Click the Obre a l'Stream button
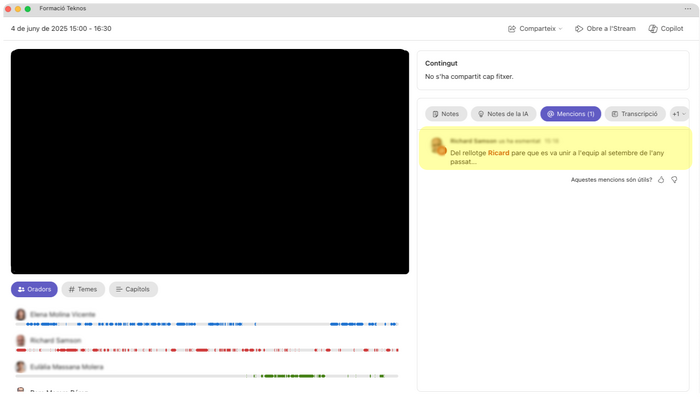 [605, 29]
